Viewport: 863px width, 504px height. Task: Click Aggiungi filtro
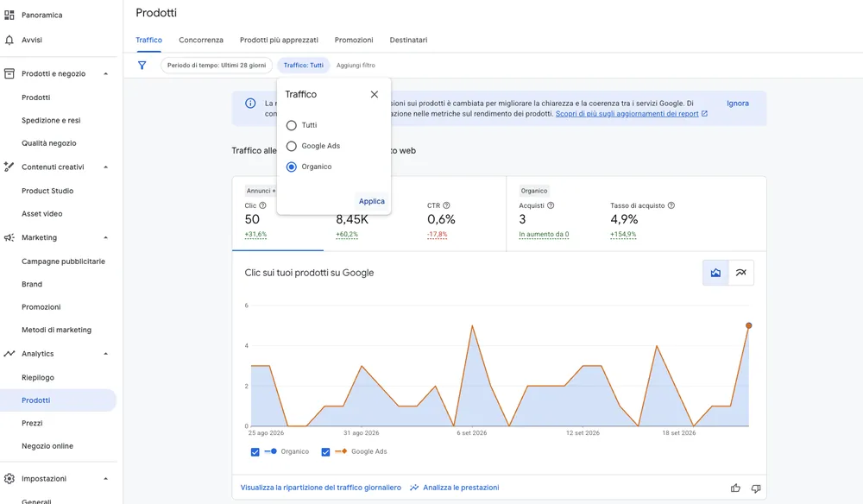point(356,65)
